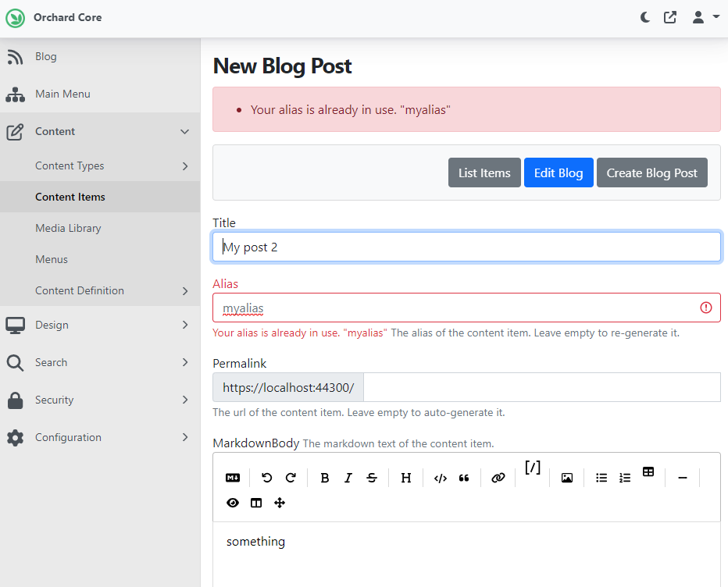
Task: Open site in new window icon
Action: (670, 18)
